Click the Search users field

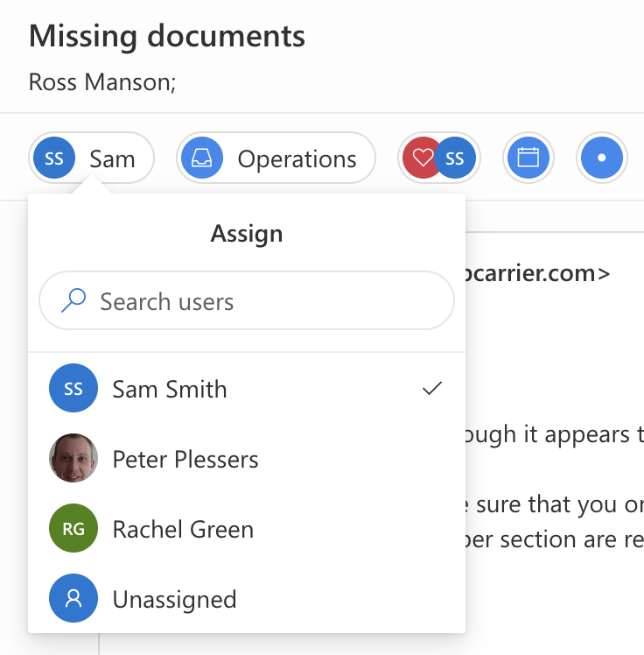(x=247, y=300)
